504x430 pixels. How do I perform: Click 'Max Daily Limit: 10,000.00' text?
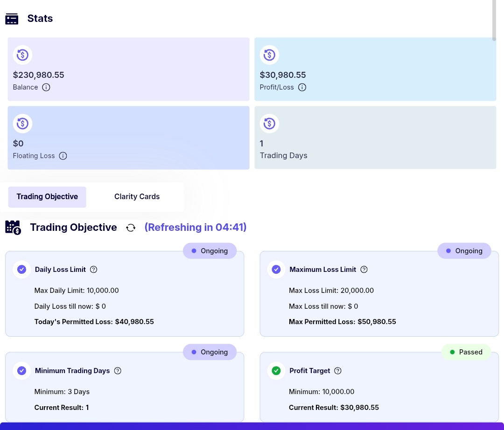tap(77, 291)
